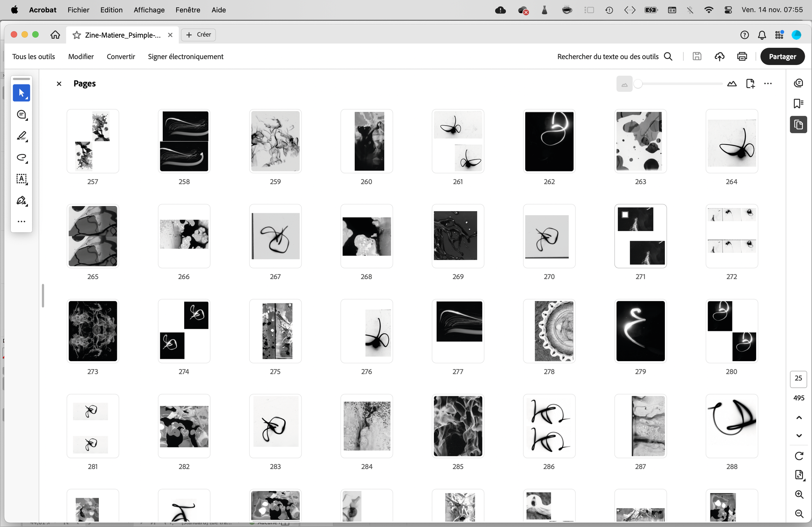Tick the checkbox on page 271 thumbnail
The width and height of the screenshot is (812, 527).
click(625, 215)
